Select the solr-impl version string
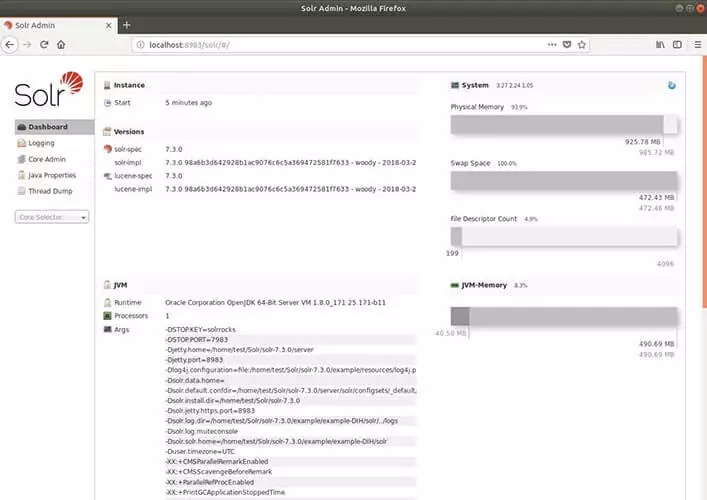Screen dimensions: 707x500 pos(290,162)
